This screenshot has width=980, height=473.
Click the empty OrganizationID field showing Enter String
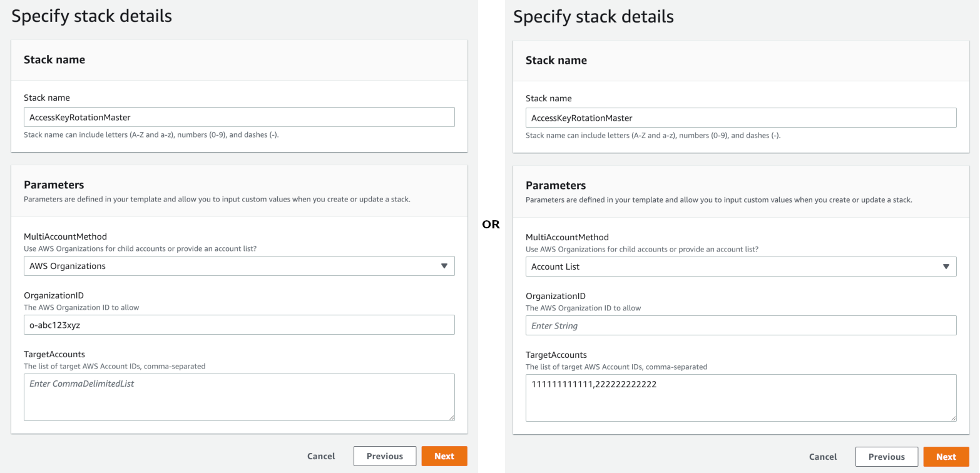coord(741,325)
